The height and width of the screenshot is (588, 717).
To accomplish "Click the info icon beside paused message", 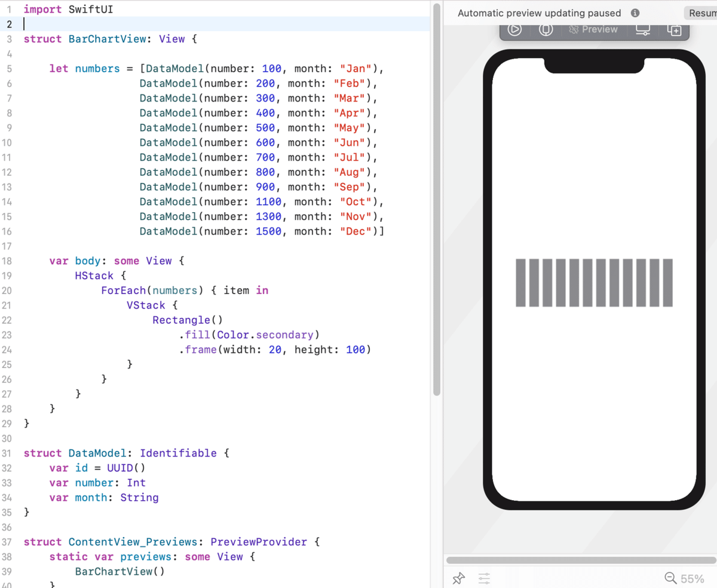I will 635,13.
